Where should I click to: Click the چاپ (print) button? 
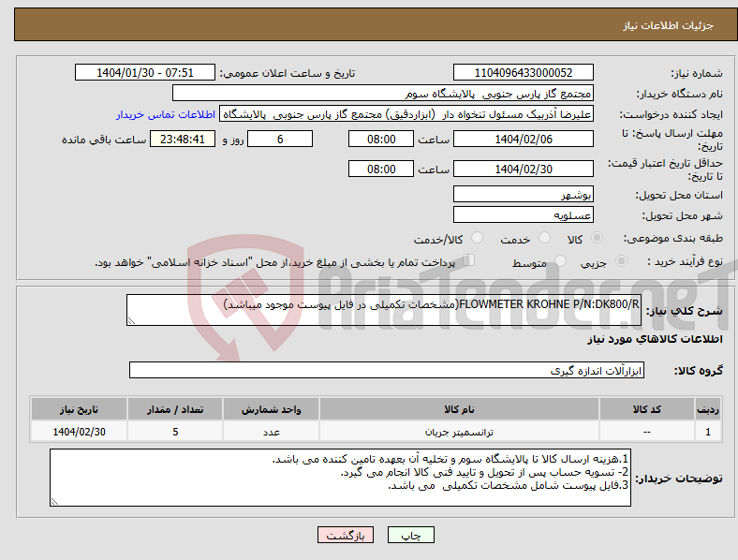click(411, 535)
